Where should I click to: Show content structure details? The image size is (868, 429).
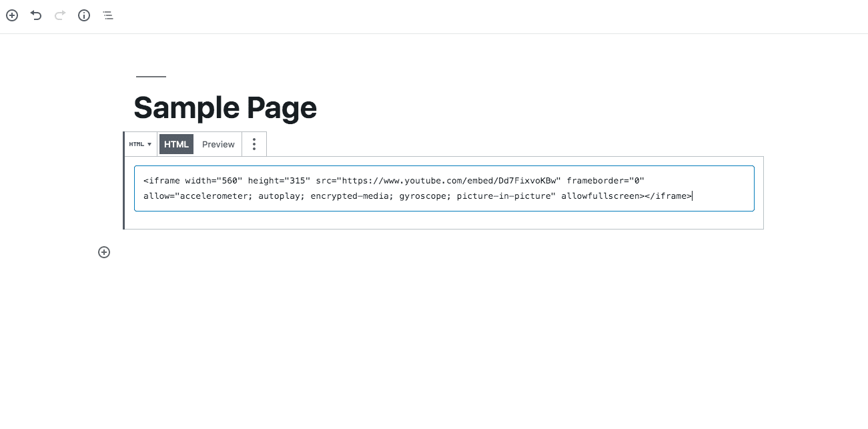pyautogui.click(x=83, y=15)
